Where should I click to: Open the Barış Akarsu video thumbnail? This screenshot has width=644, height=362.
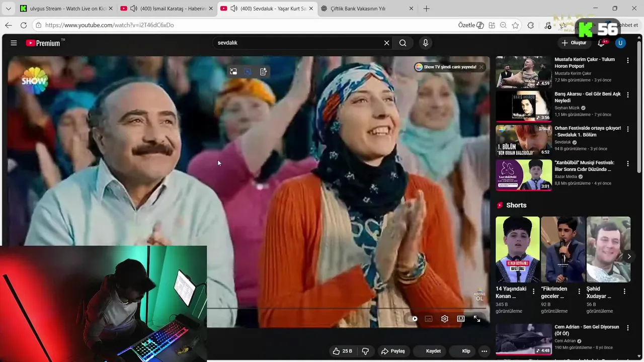523,106
